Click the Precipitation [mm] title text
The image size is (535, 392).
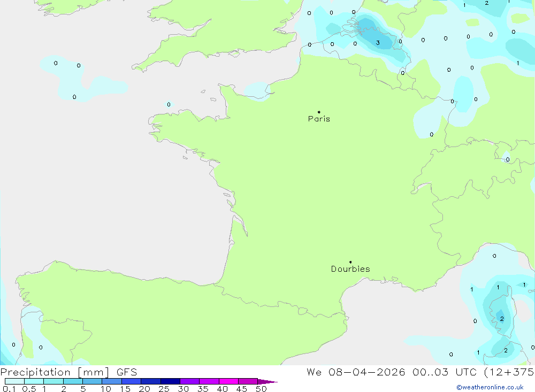(55, 372)
